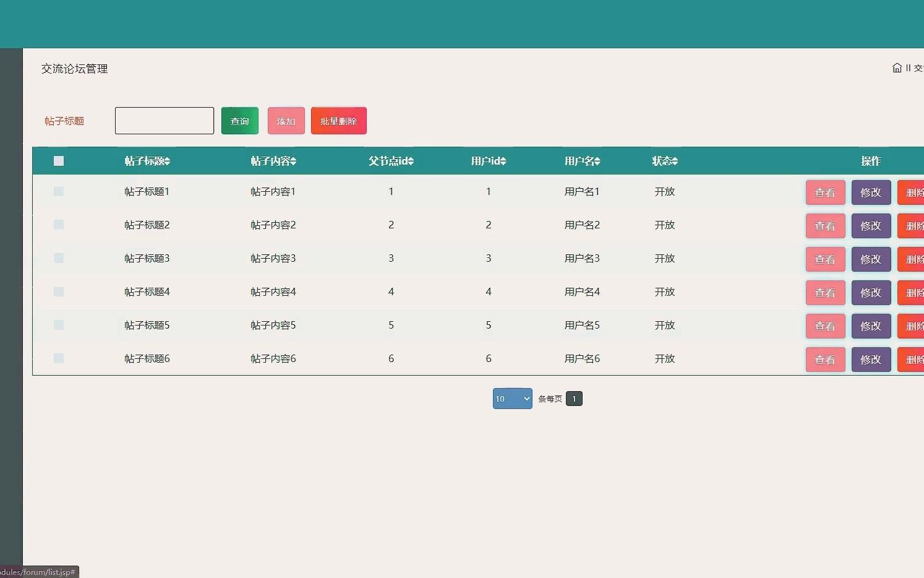Click the 开放 status in 帖子标题4 row
This screenshot has height=578, width=924.
click(x=665, y=291)
